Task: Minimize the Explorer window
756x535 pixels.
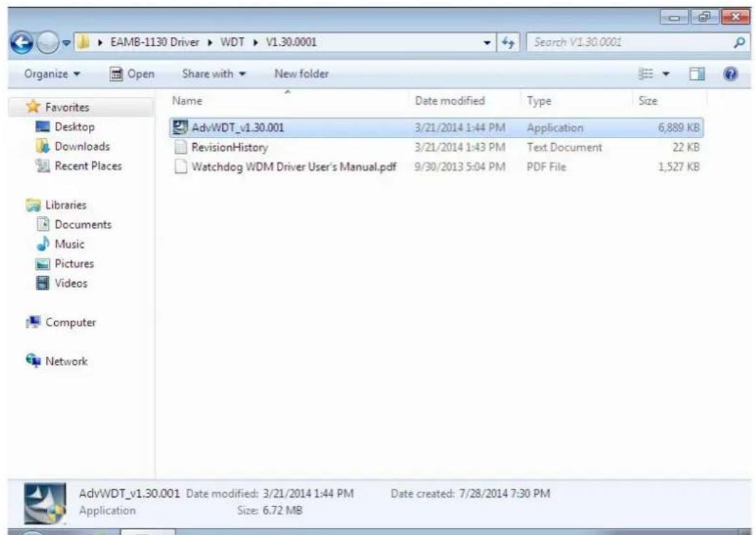Action: click(674, 18)
